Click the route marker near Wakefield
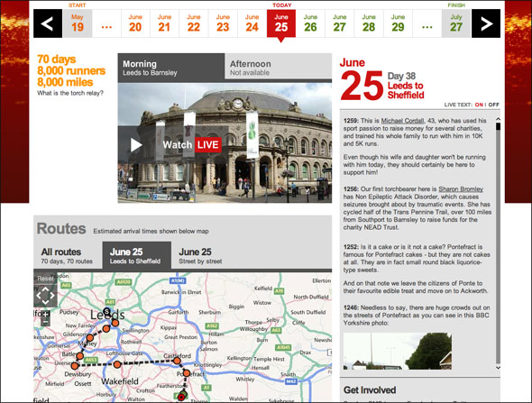 [x=117, y=364]
